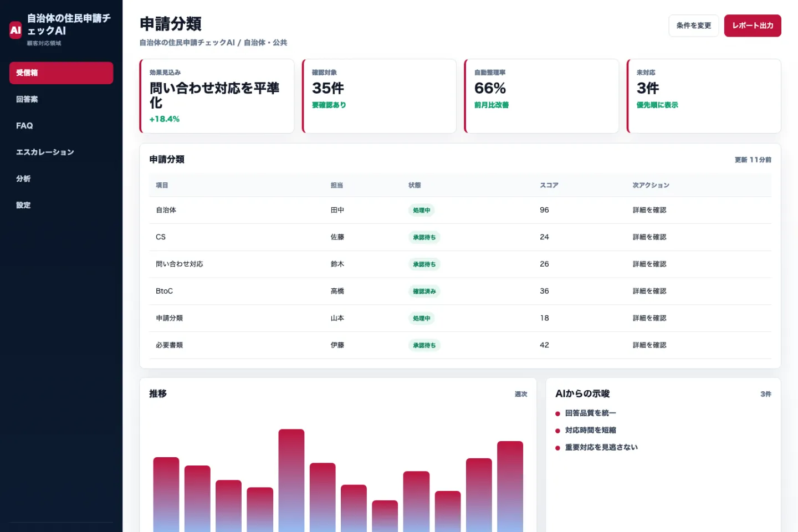The image size is (798, 532).
Task: Click the 確認済み badge in BtoC row
Action: 424,291
